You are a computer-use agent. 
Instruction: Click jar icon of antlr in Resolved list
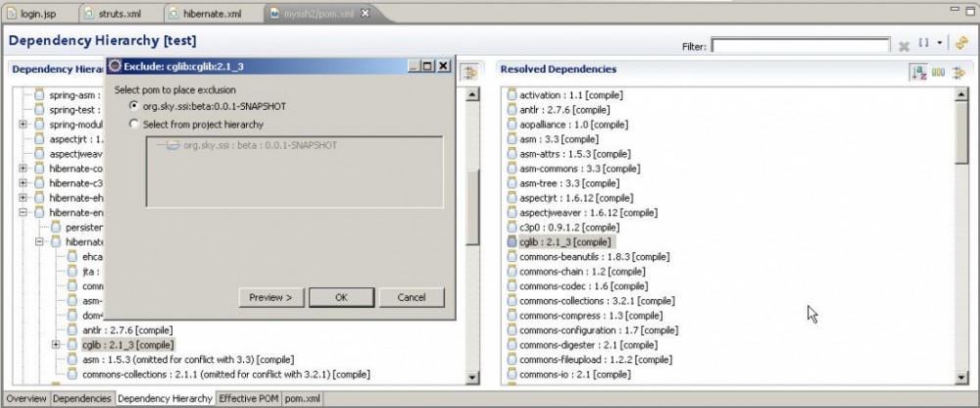[512, 110]
